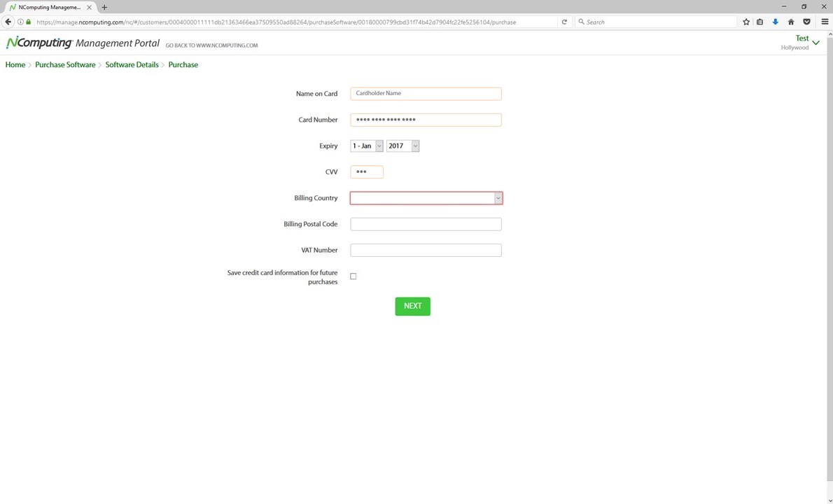Restore down the browser window
The height and width of the screenshot is (504, 833).
coord(804,6)
